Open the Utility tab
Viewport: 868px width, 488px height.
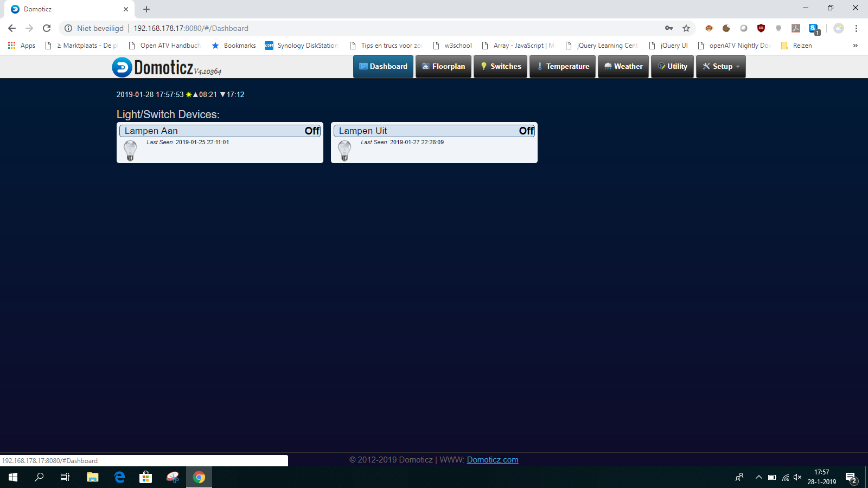pos(672,67)
